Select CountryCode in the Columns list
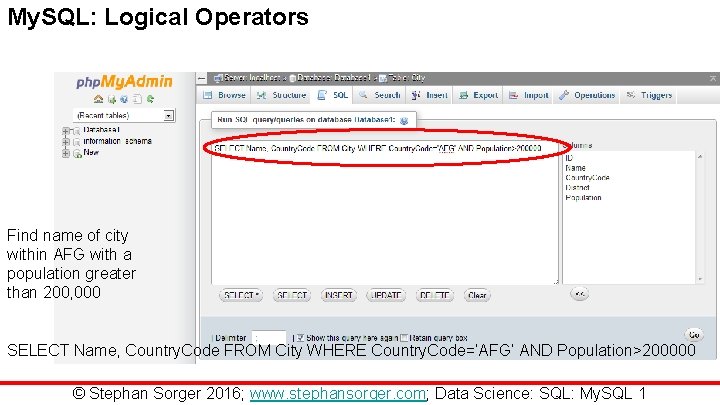 click(587, 178)
